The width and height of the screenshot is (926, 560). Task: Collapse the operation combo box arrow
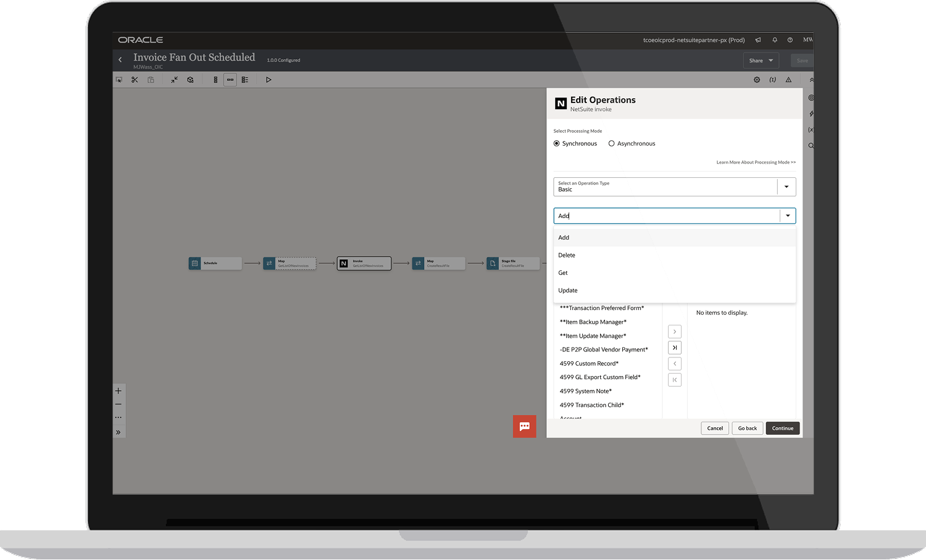tap(788, 216)
